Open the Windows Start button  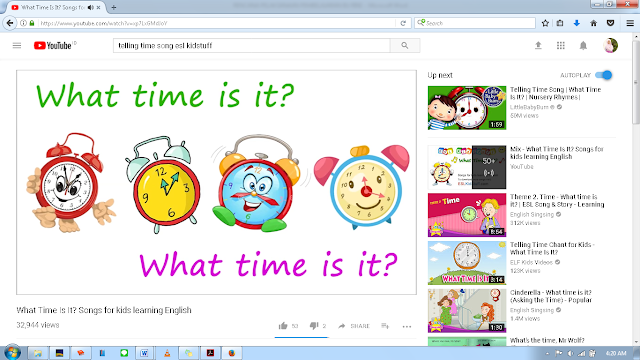(12, 352)
